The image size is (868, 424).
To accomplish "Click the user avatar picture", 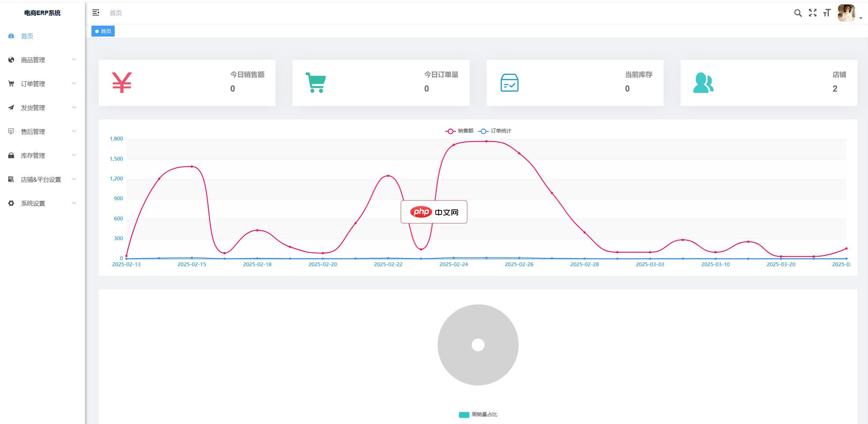I will point(846,13).
